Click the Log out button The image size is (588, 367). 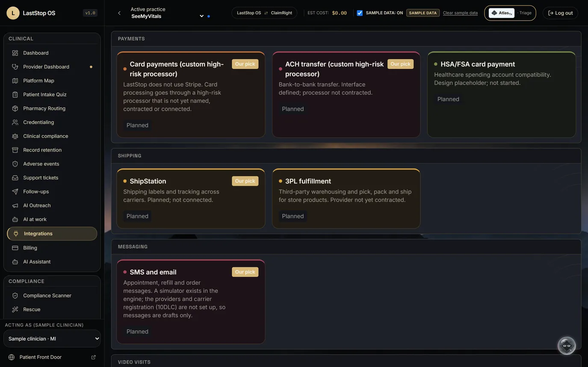[x=560, y=13]
